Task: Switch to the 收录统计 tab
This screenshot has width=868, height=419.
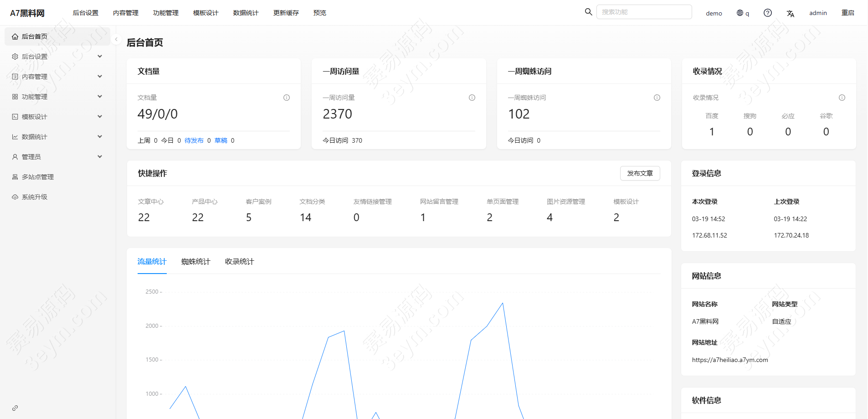Action: point(239,261)
